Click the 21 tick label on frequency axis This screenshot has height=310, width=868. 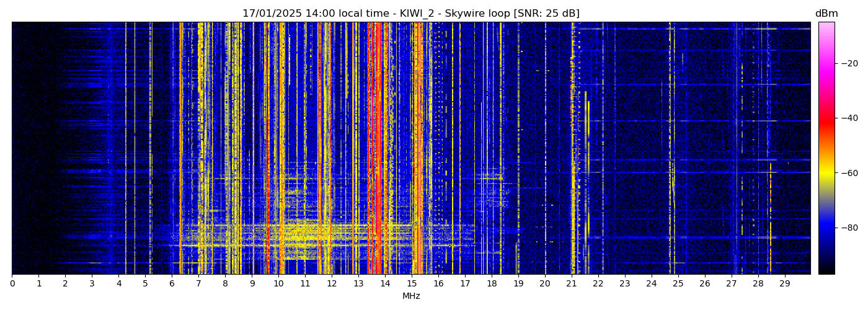pos(571,283)
